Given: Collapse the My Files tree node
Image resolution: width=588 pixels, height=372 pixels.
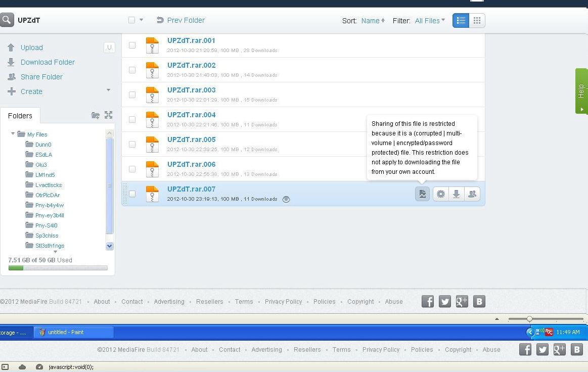Looking at the screenshot, I should [13, 134].
